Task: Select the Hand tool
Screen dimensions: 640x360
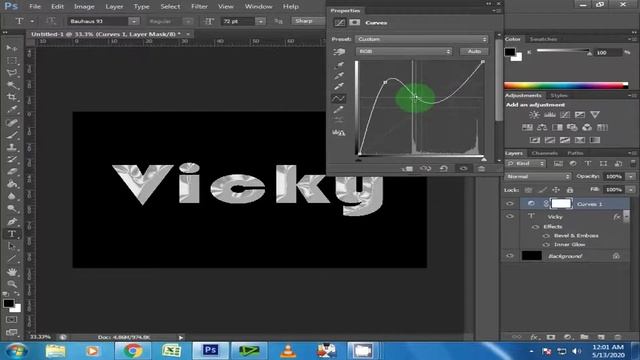Action: pos(11,271)
